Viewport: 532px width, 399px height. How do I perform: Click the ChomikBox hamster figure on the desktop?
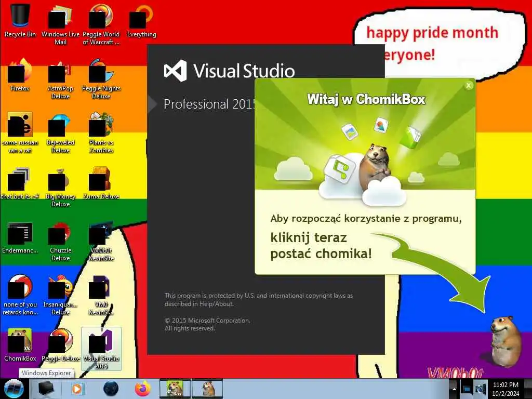[x=505, y=341]
